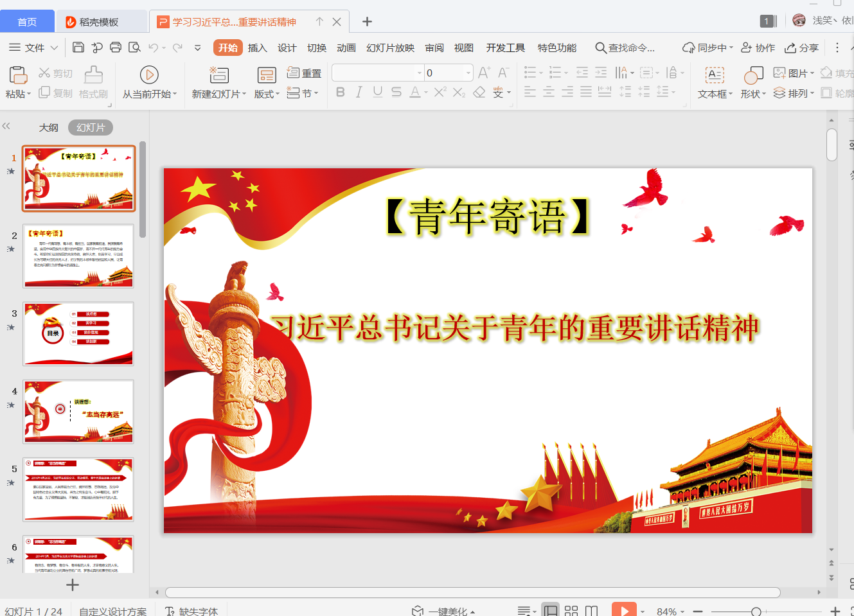Click the New Slide icon
Image resolution: width=854 pixels, height=616 pixels.
218,75
